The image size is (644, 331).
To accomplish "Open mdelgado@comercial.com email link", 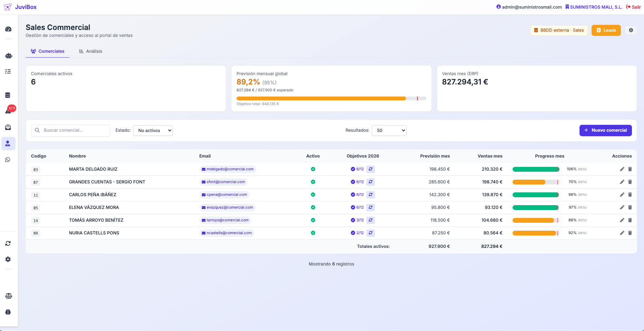I will click(228, 169).
